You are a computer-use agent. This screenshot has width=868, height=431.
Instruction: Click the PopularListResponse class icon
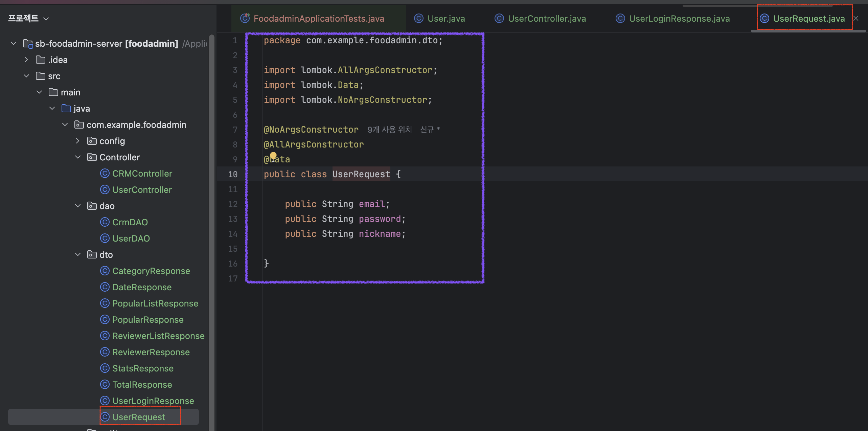(x=105, y=303)
